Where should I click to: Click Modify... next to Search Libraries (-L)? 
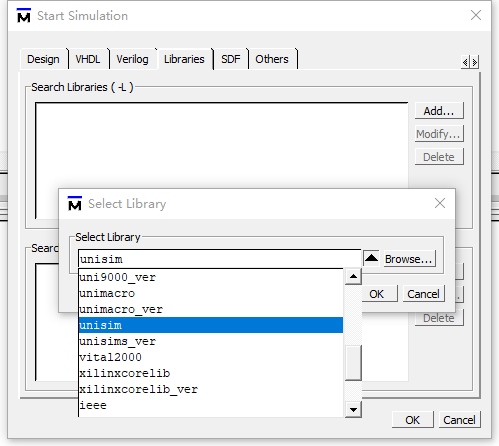[x=439, y=134]
